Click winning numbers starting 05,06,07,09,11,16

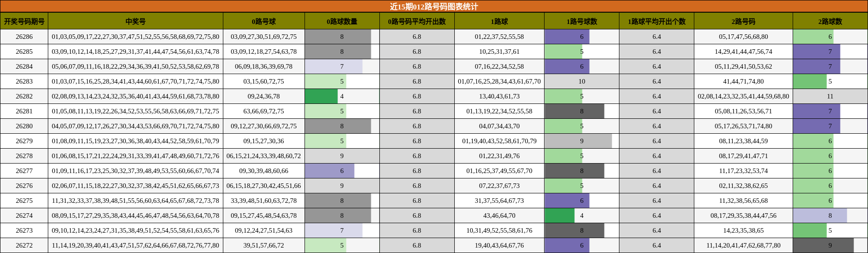[x=135, y=66]
